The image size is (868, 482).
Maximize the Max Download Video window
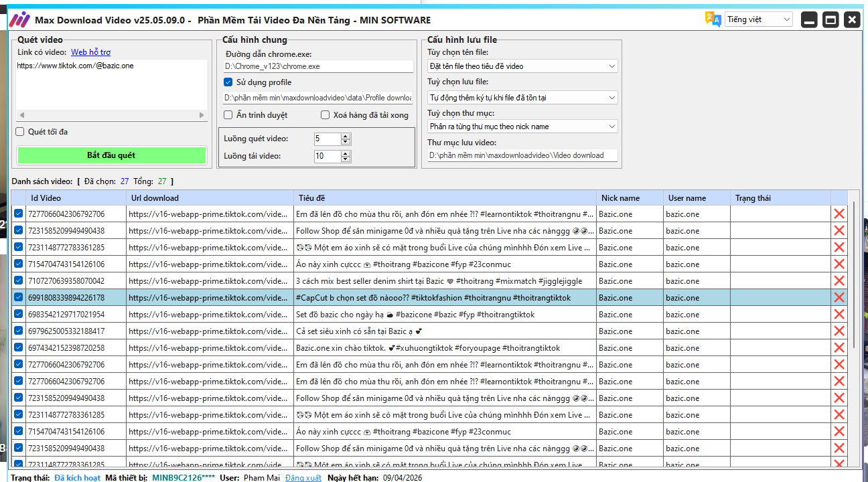pyautogui.click(x=830, y=19)
